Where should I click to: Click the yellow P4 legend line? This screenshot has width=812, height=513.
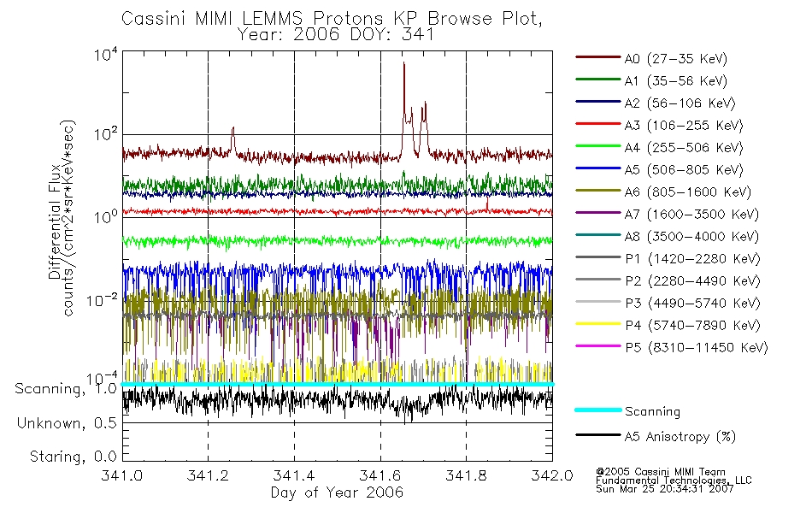coord(598,324)
